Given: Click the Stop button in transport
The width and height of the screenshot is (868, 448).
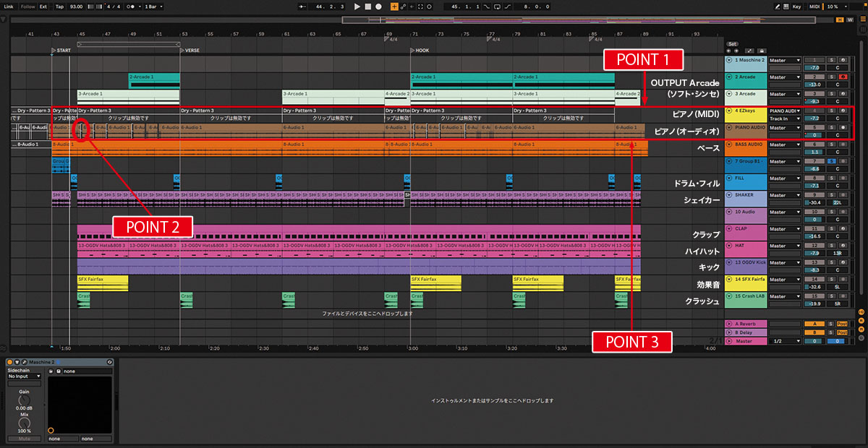Looking at the screenshot, I should [367, 7].
